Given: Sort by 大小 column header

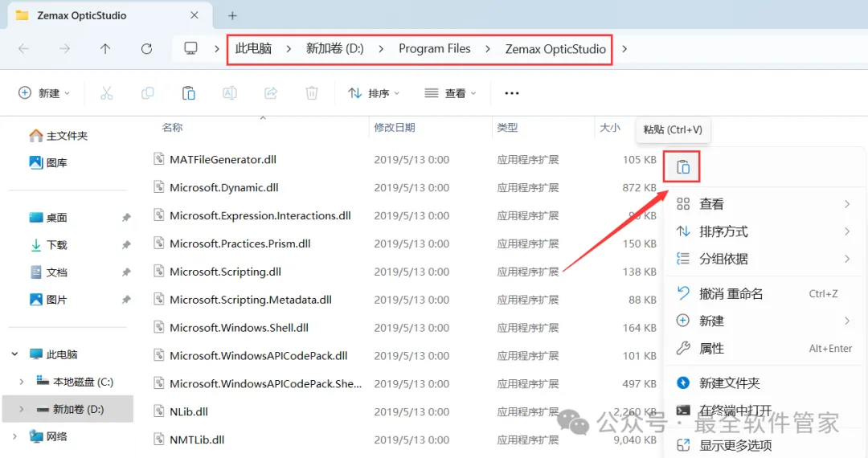Looking at the screenshot, I should tap(609, 128).
